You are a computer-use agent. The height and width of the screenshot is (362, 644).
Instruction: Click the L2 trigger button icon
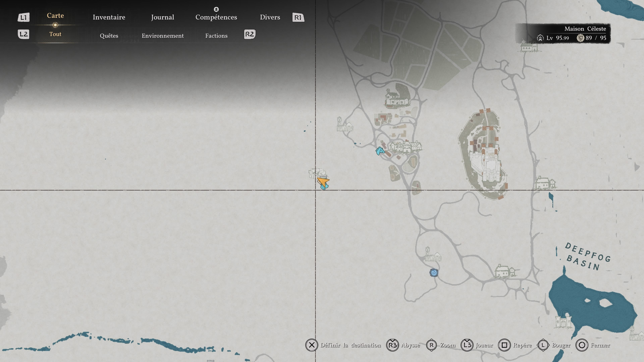[x=23, y=34]
